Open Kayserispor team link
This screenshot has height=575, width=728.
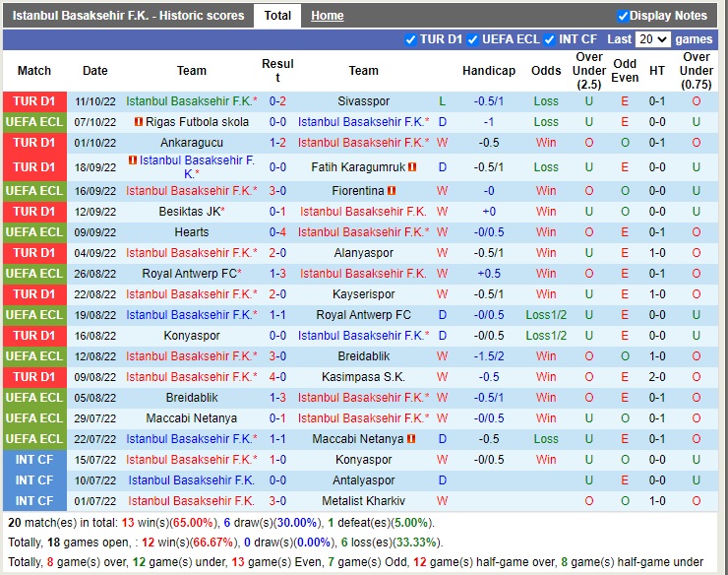point(364,294)
